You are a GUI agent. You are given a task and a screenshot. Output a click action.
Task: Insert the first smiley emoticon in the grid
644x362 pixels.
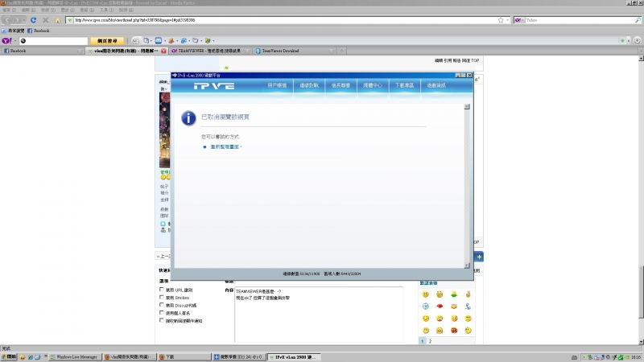coord(426,294)
